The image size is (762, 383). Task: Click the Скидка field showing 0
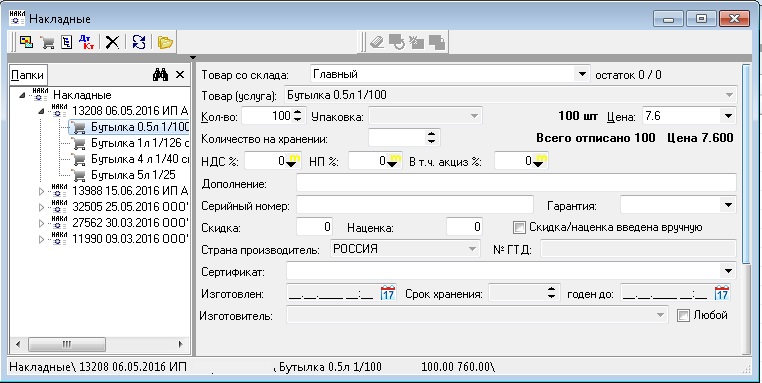point(314,227)
